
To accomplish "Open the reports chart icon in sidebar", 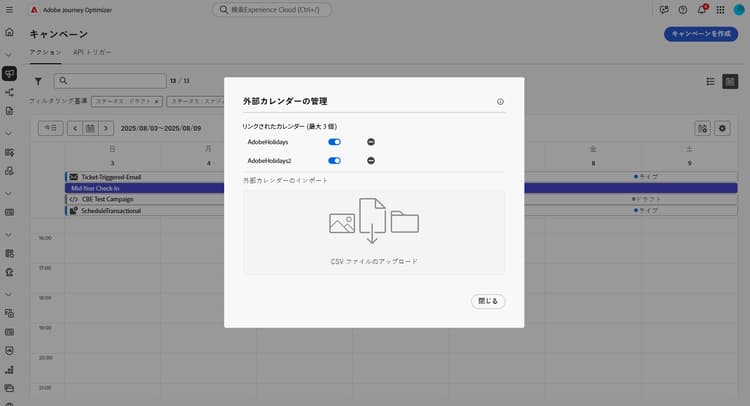I will [9, 370].
